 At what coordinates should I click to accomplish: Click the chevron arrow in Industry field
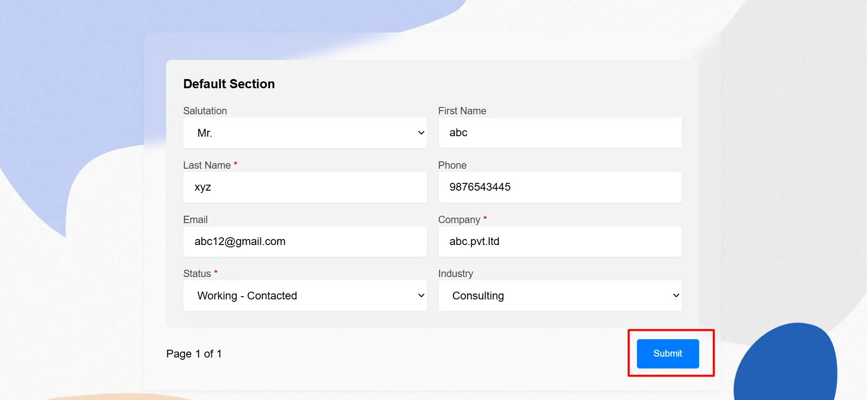(676, 296)
